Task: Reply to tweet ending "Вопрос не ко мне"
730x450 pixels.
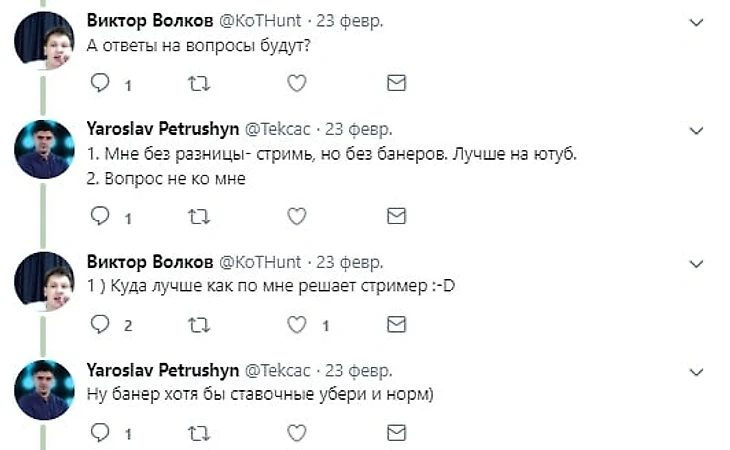Action: coord(99,215)
